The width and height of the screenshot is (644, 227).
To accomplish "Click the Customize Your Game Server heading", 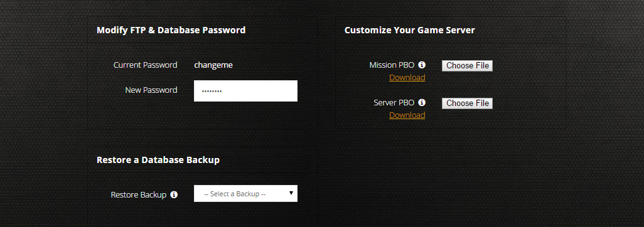I will pos(409,30).
